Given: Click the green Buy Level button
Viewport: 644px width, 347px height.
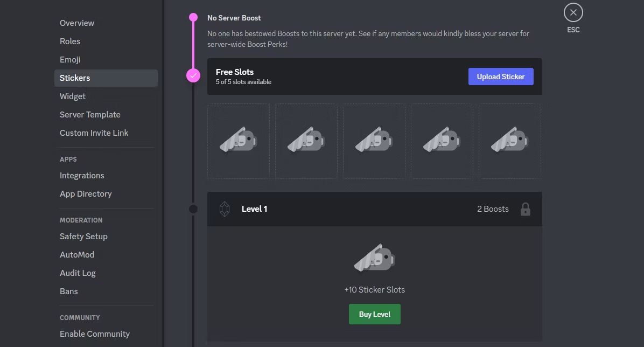Looking at the screenshot, I should pyautogui.click(x=375, y=314).
